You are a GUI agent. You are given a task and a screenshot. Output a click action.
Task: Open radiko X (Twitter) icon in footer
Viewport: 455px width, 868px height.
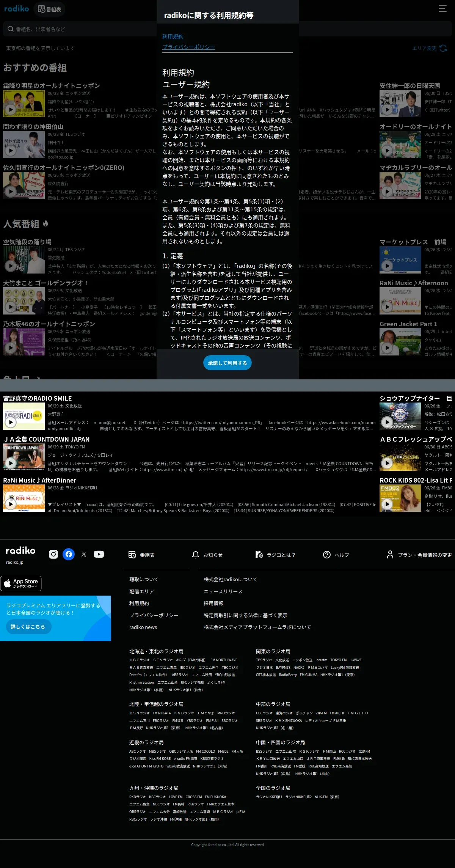(84, 554)
